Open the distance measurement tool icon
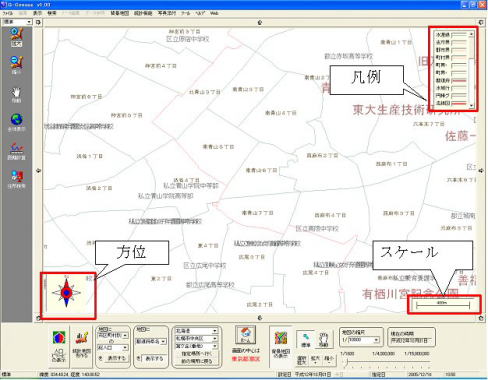The image size is (488, 380). point(16,151)
